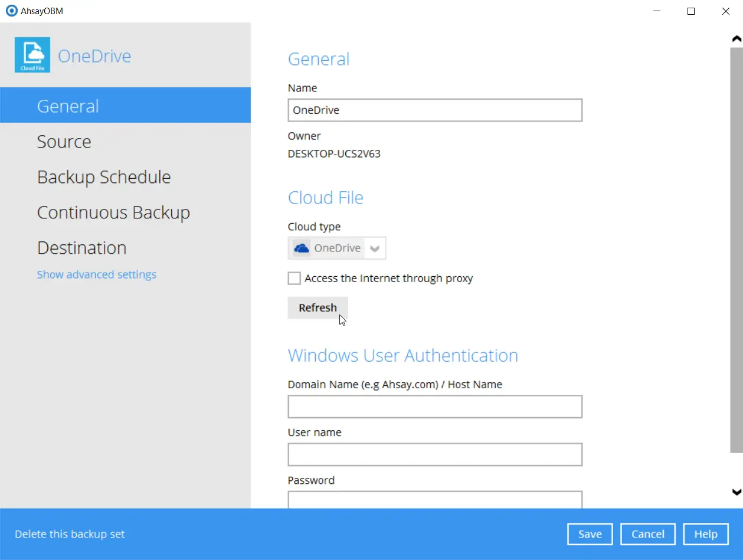The height and width of the screenshot is (560, 743).
Task: Click the User name text field
Action: click(x=434, y=454)
